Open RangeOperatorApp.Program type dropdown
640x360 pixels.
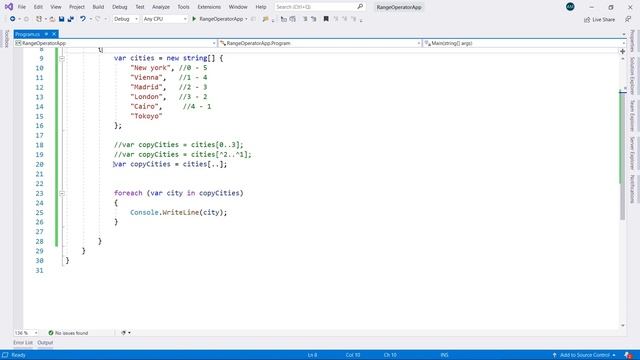tap(320, 43)
